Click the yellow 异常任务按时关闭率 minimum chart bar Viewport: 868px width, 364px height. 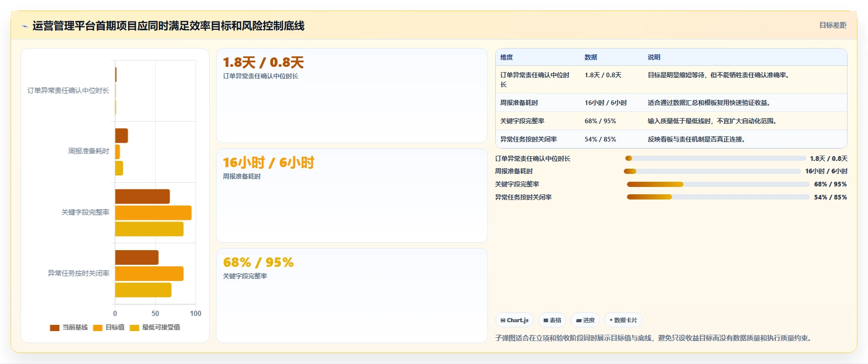click(143, 290)
